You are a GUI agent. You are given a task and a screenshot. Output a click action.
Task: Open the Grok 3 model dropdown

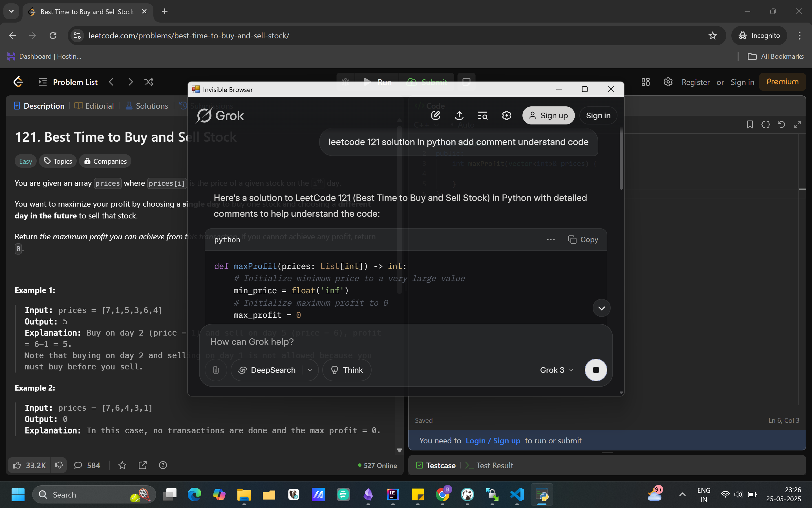click(x=557, y=370)
